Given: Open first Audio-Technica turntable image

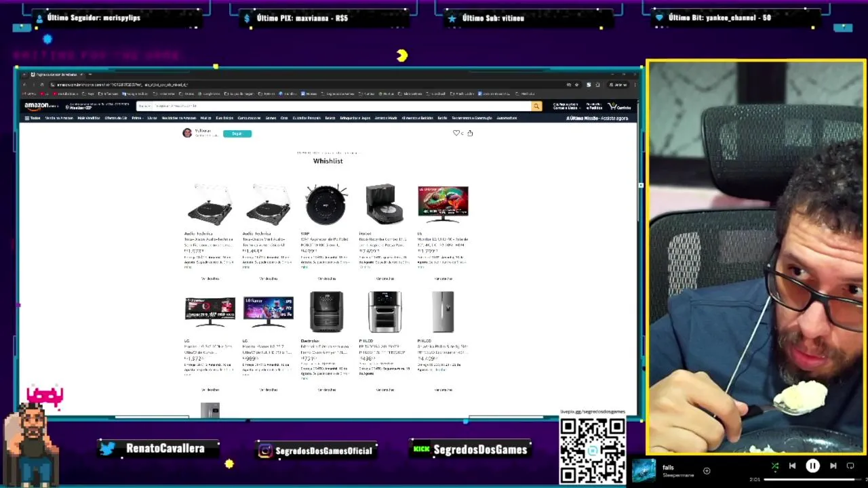Looking at the screenshot, I should coord(210,204).
